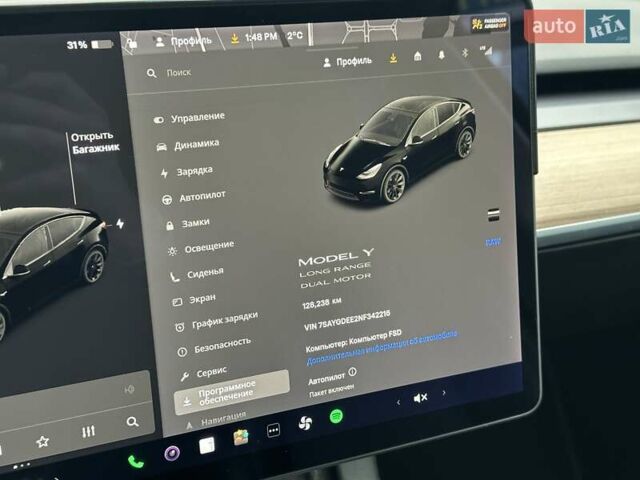The height and width of the screenshot is (480, 640).
Task: Open notifications bell icon
Action: (x=441, y=55)
